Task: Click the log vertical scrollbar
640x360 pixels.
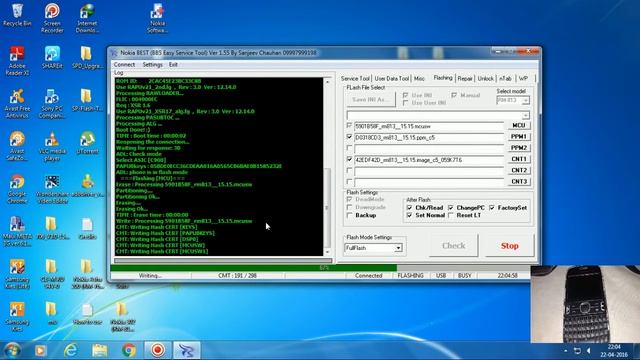Action: [327, 167]
